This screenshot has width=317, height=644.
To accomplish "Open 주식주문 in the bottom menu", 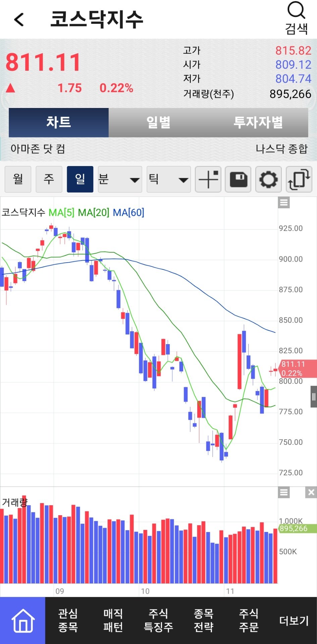I will (x=249, y=621).
